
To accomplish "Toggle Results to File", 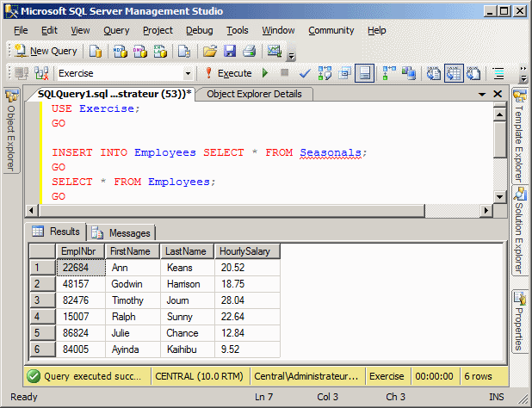I will point(473,73).
